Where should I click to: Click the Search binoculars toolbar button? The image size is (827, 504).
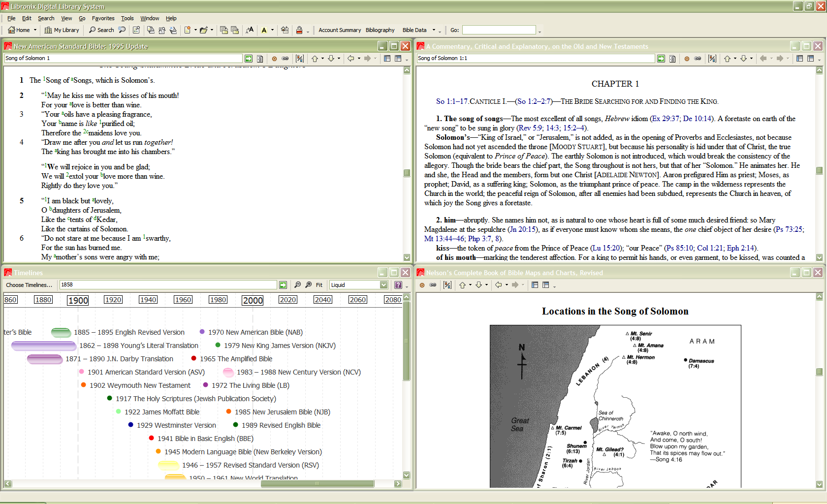pos(101,30)
